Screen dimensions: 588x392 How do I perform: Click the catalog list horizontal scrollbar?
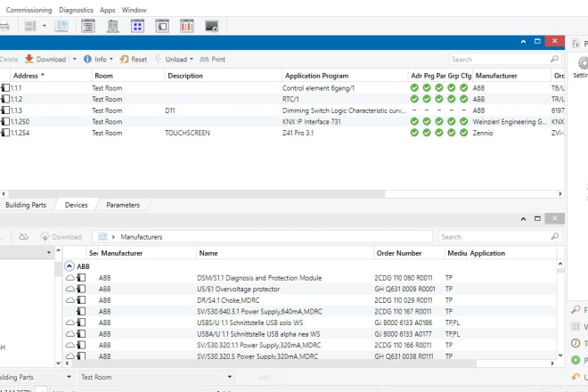point(274,363)
